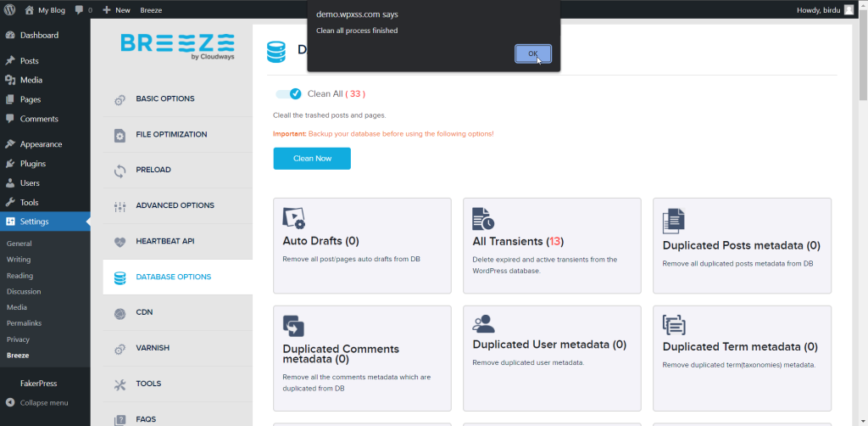This screenshot has height=426, width=868.
Task: Open the Howdy, birdu user avatar
Action: pyautogui.click(x=849, y=10)
